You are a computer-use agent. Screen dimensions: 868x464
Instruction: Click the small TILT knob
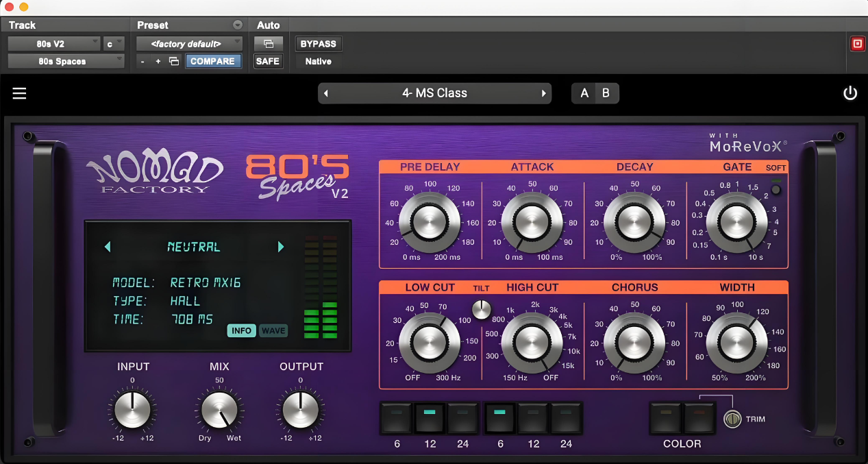point(482,309)
